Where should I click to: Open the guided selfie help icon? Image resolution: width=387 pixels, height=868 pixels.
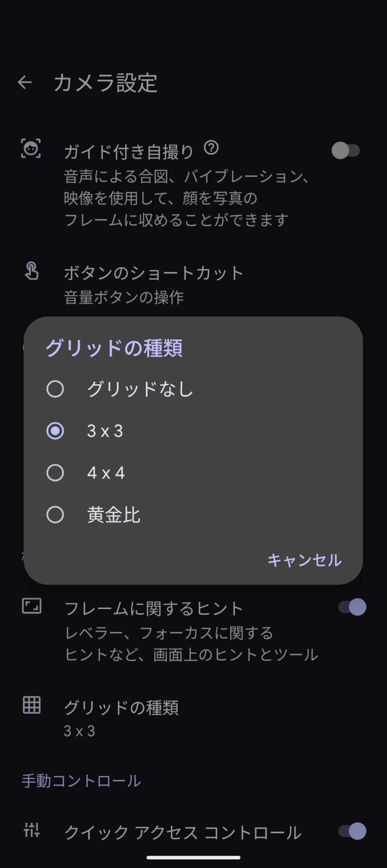click(x=211, y=148)
